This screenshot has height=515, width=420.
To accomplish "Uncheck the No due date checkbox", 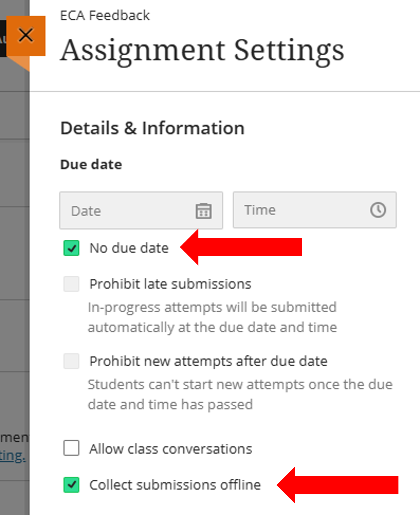I will (x=71, y=248).
